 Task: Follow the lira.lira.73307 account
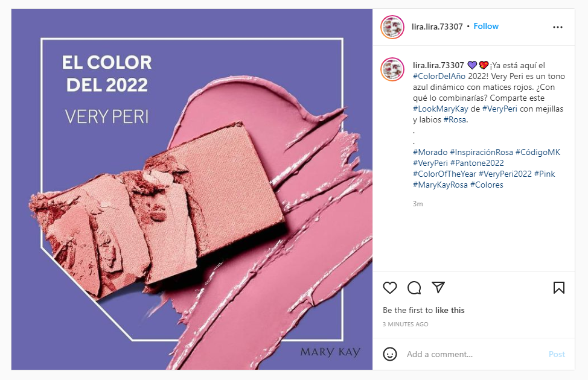(486, 26)
